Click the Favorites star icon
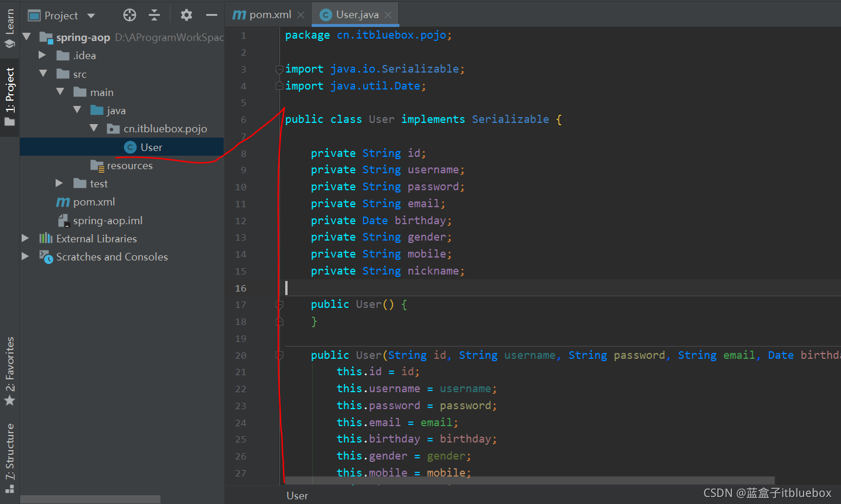This screenshot has width=841, height=504. coord(9,401)
